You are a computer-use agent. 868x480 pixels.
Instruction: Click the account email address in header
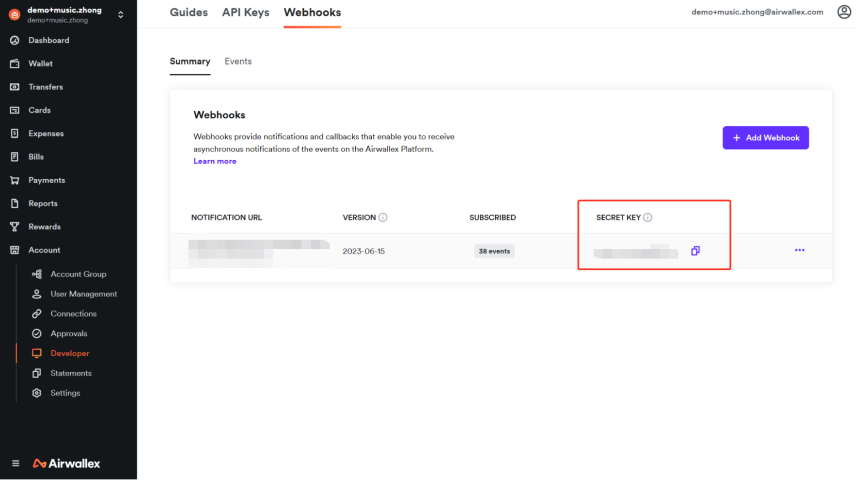(757, 12)
